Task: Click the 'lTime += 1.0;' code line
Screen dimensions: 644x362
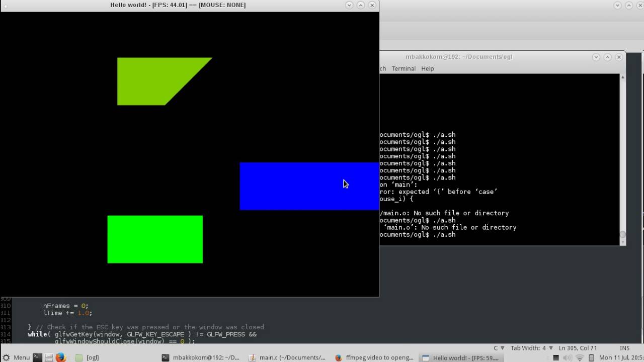Action: coord(67,313)
